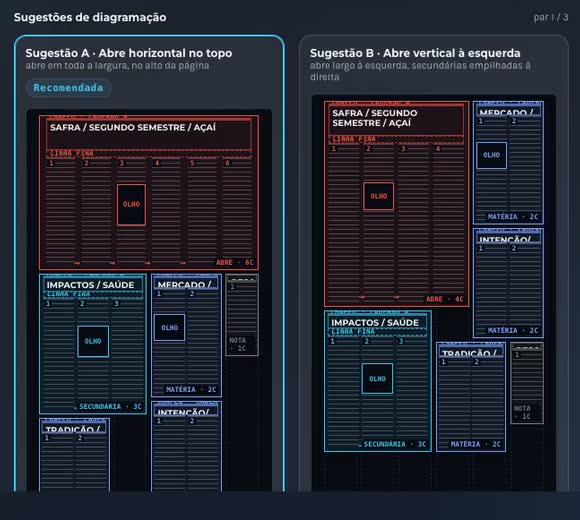Select the MERCADO / headline in Sugestão B
The height and width of the screenshot is (520, 580).
tap(506, 112)
